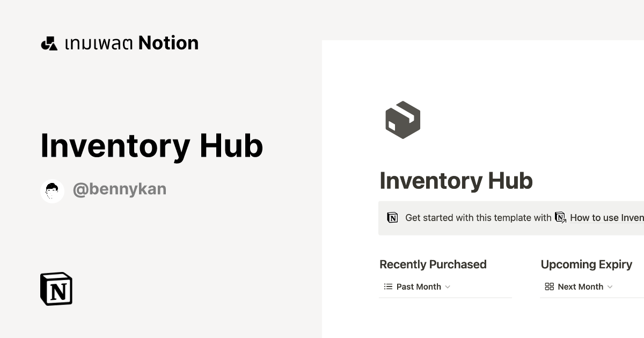644x338 pixels.
Task: Expand the Next Month view dropdown
Action: (611, 287)
